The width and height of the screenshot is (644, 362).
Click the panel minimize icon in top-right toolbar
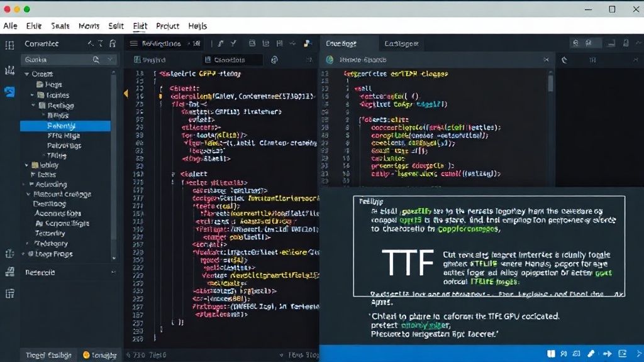(x=611, y=43)
